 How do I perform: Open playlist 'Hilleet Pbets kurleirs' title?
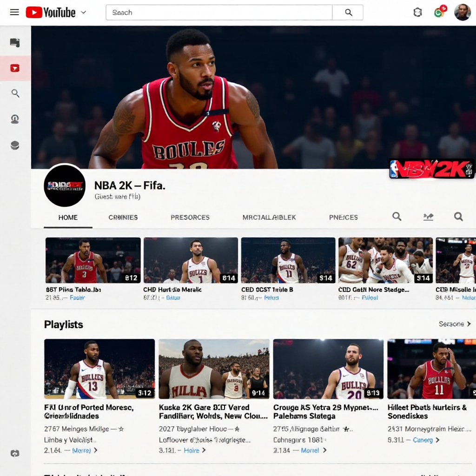pyautogui.click(x=427, y=412)
